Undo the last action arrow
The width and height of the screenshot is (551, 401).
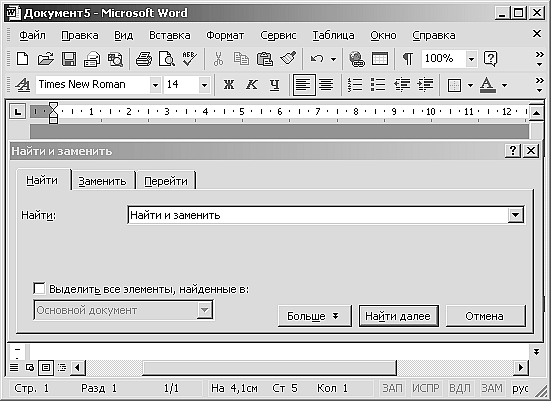click(317, 59)
